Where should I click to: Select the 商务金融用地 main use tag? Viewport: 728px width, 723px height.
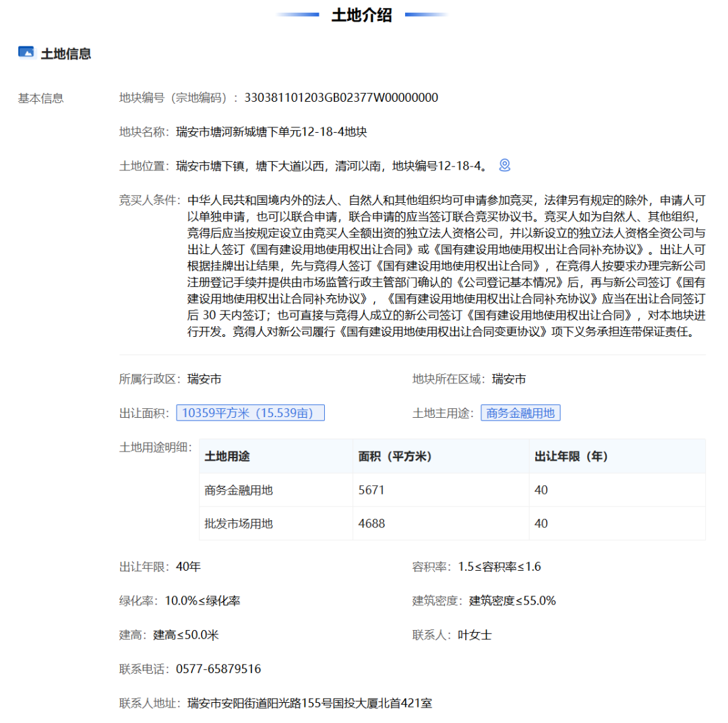(520, 413)
